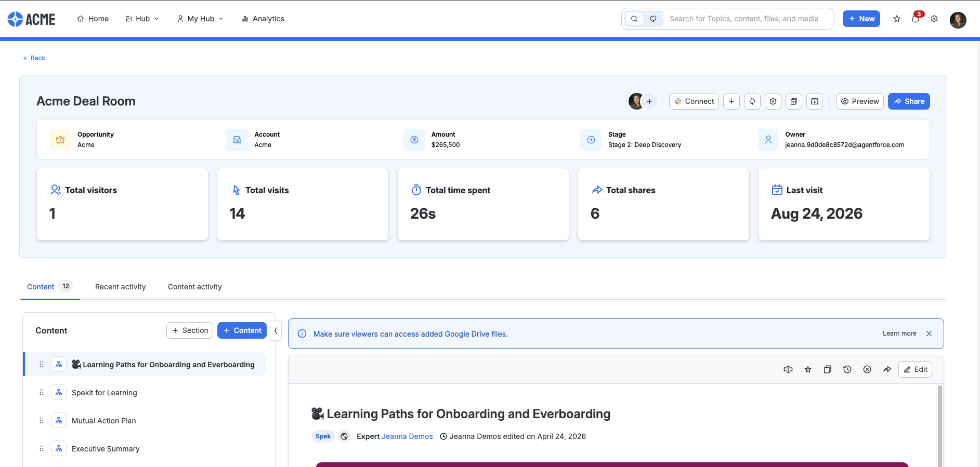This screenshot has height=467, width=980.
Task: Switch to the Recent activity tab
Action: click(120, 287)
